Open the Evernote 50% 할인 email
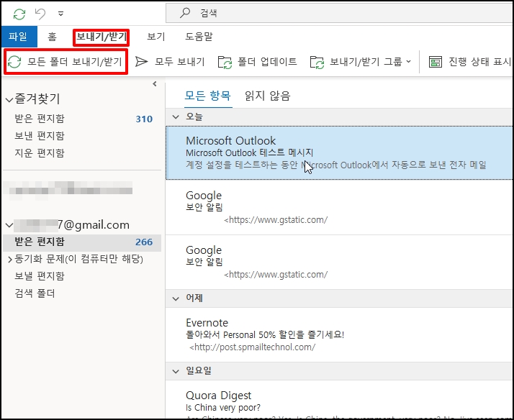 point(339,334)
